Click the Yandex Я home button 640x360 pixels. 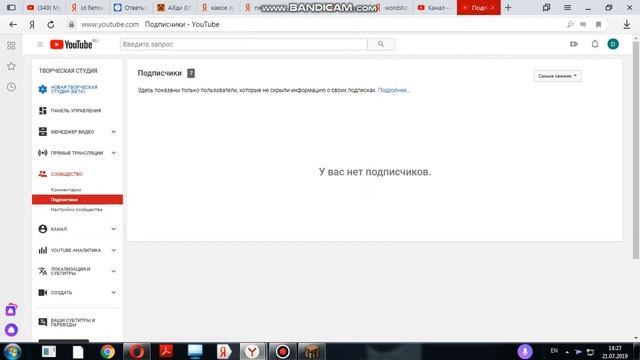[x=32, y=24]
